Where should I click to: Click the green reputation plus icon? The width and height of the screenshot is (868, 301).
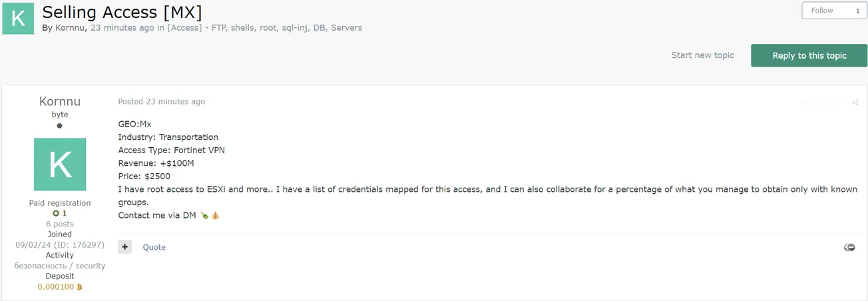56,214
